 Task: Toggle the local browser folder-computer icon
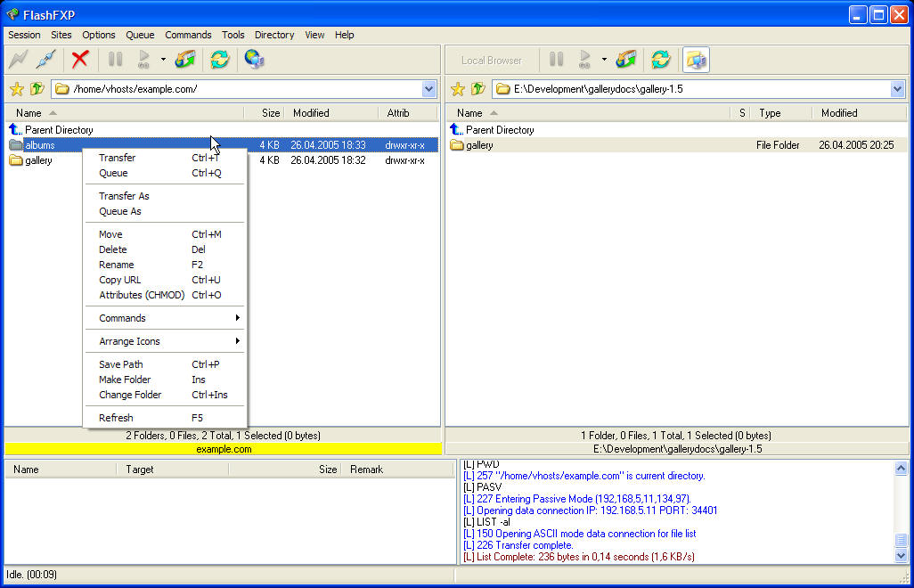pyautogui.click(x=696, y=60)
